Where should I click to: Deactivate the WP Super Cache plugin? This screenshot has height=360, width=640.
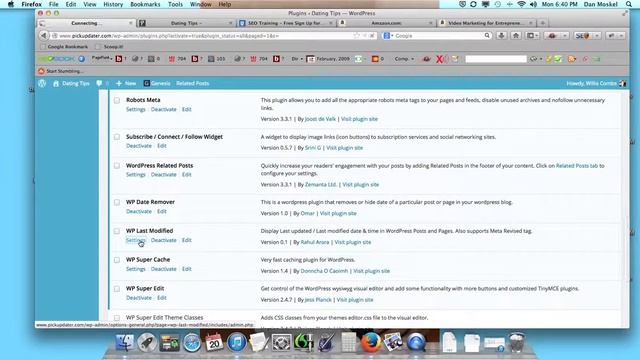(164, 269)
